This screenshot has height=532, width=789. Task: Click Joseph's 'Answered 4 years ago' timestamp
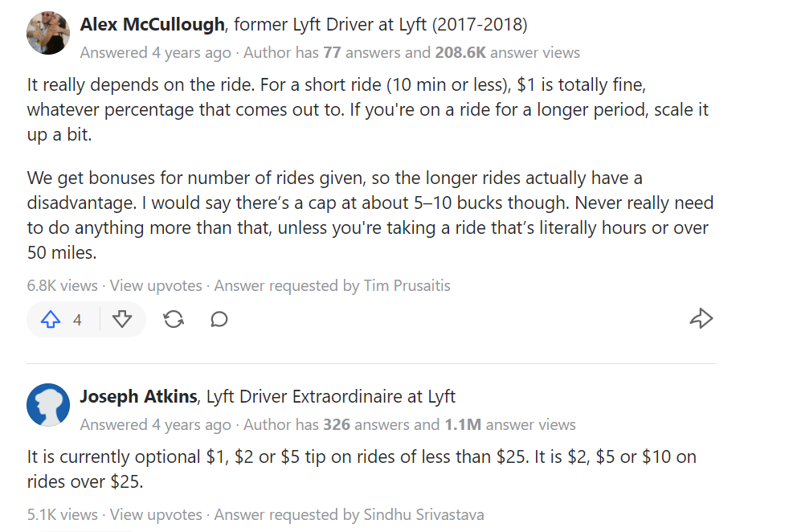(x=155, y=424)
